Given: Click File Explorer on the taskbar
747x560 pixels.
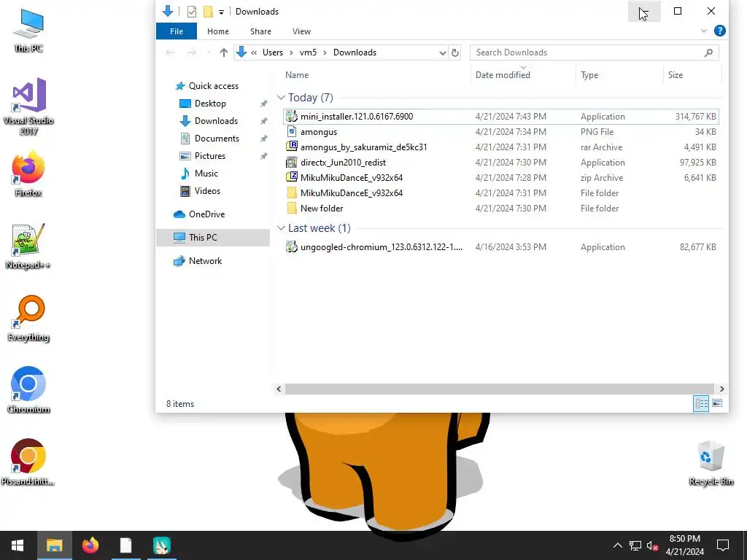Looking at the screenshot, I should pyautogui.click(x=54, y=545).
